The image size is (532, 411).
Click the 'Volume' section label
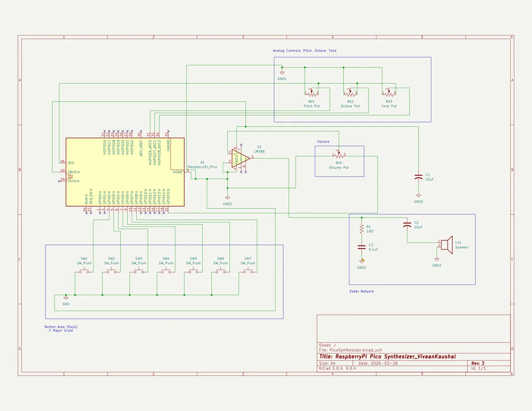323,141
